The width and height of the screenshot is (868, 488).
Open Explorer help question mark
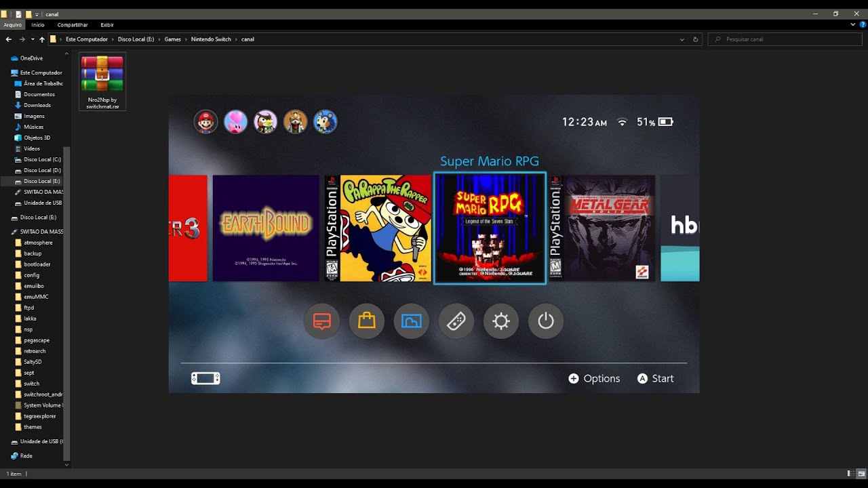tap(863, 24)
